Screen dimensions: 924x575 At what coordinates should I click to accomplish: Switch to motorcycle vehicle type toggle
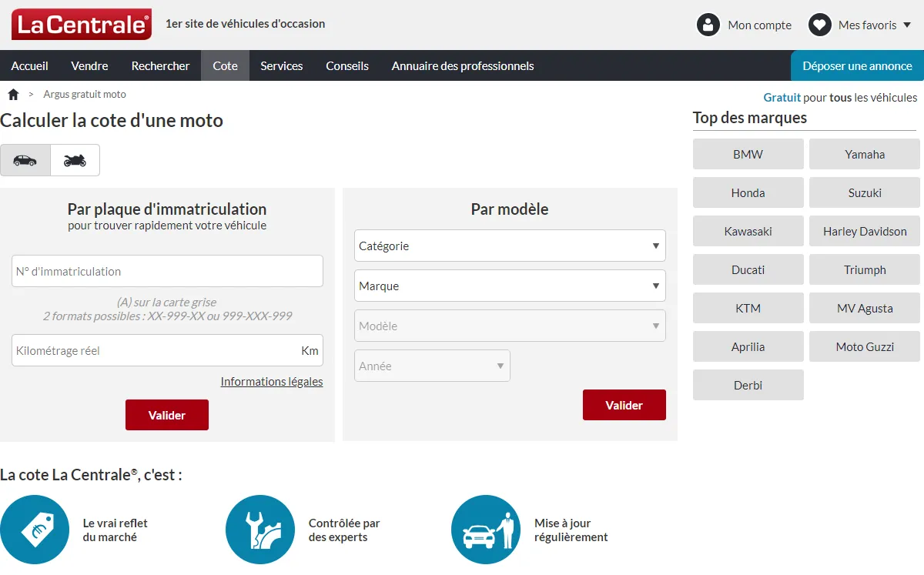(75, 160)
